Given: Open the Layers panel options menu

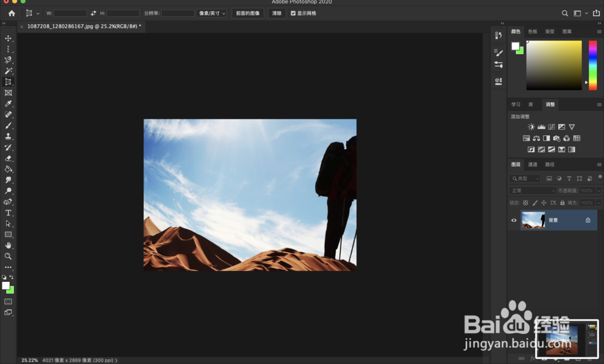Looking at the screenshot, I should pos(599,165).
